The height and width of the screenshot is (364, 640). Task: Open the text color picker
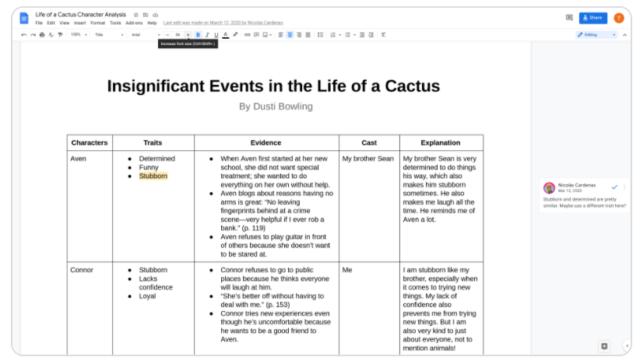pos(226,34)
